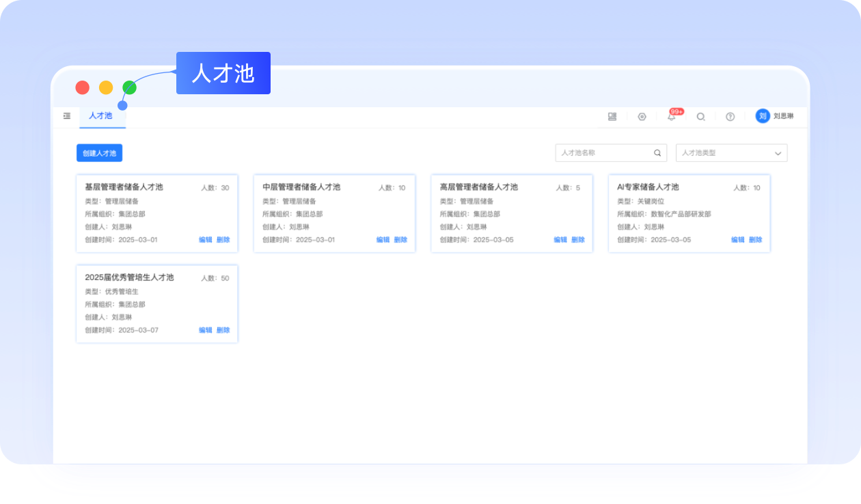Edit the 2025届优秀管培生人才池 card

[x=205, y=330]
